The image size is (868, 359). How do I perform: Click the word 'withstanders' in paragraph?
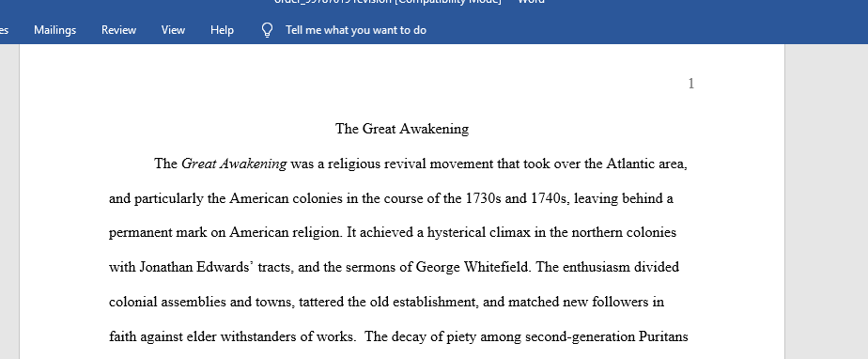coord(257,336)
